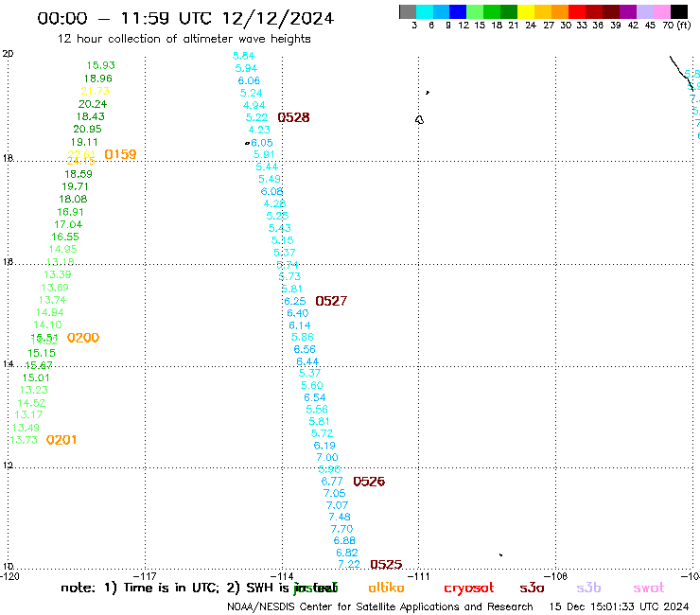Click the -111 longitude axis label
The image size is (700, 615).
click(x=418, y=576)
